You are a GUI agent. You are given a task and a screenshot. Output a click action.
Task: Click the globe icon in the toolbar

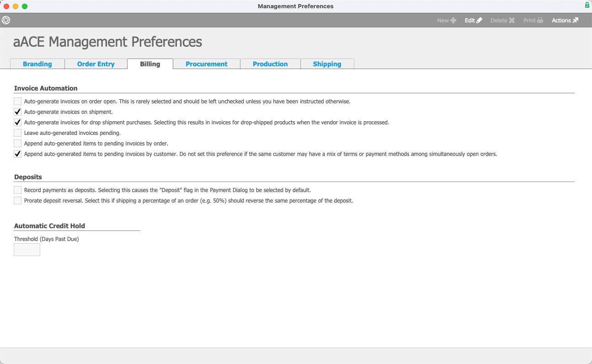(x=6, y=20)
